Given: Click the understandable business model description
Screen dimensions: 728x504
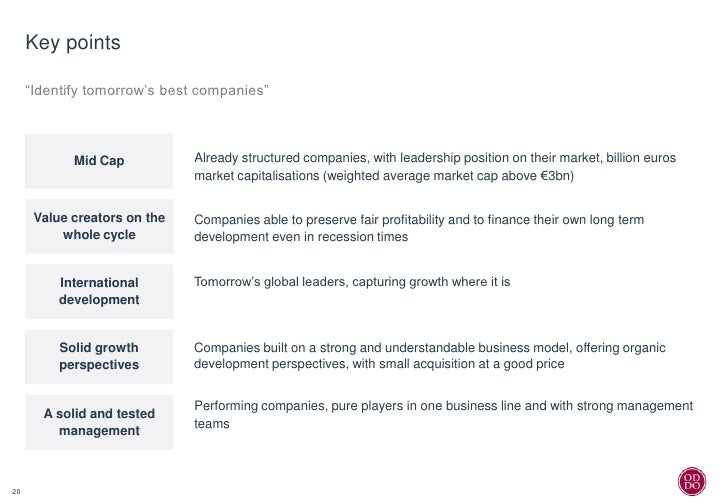Looking at the screenshot, I should (x=429, y=355).
